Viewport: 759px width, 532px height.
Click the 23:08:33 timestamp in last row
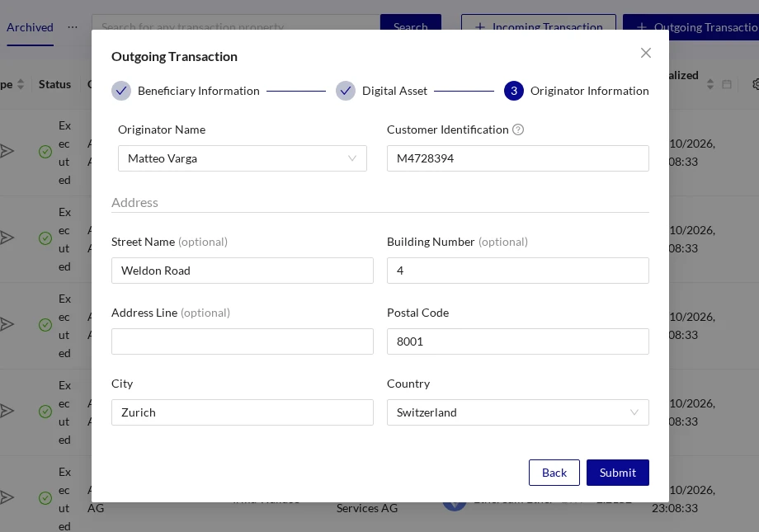click(675, 508)
